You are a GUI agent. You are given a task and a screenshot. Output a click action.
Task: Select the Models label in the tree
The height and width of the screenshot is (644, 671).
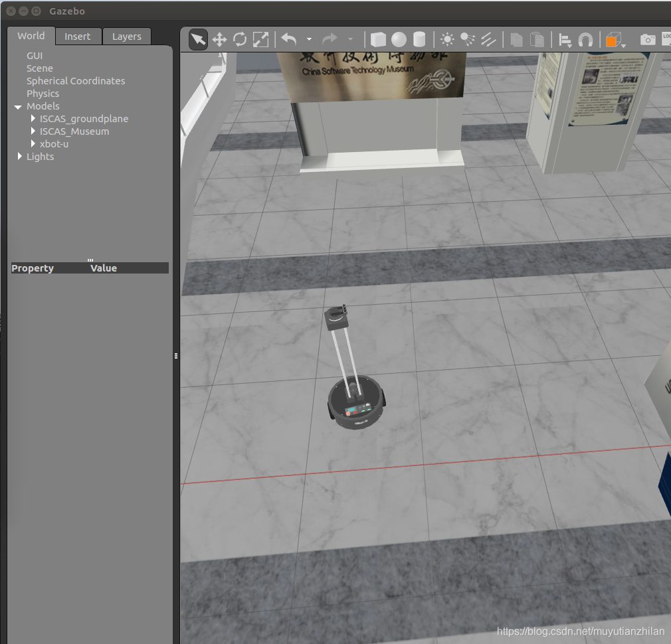[x=43, y=106]
